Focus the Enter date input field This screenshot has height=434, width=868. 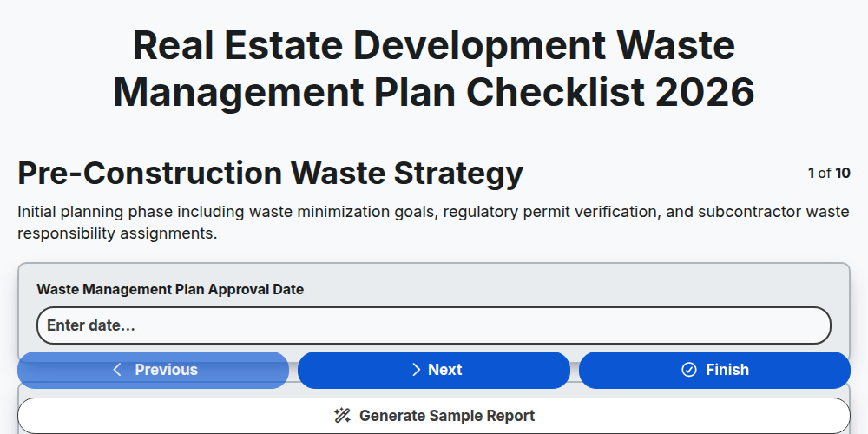[x=434, y=325]
